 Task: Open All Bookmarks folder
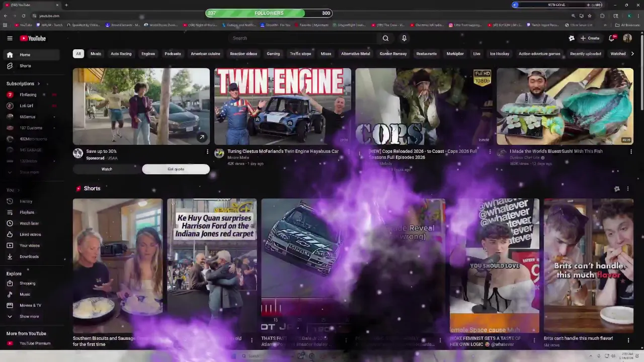(627, 25)
